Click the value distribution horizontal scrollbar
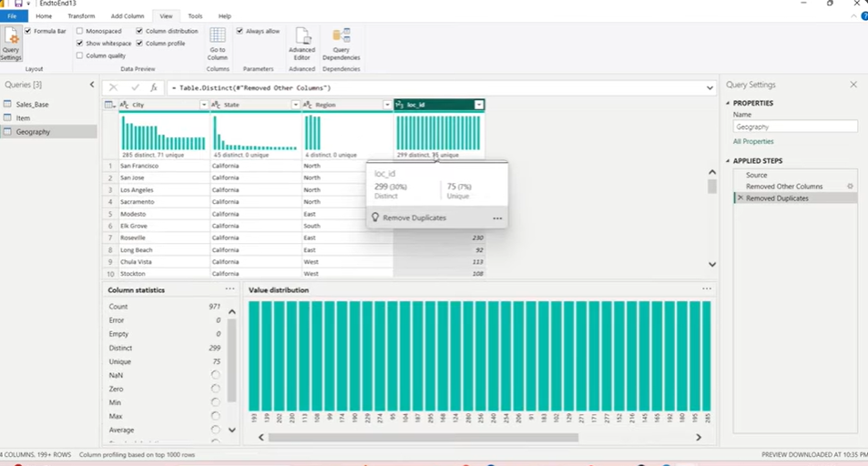The width and height of the screenshot is (868, 466). [x=424, y=437]
